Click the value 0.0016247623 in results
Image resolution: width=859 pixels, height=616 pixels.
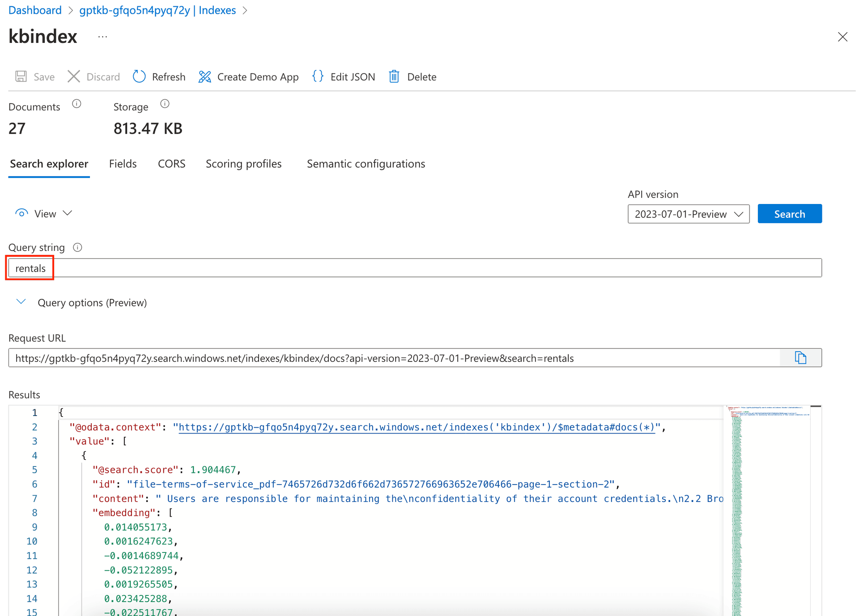click(x=138, y=541)
